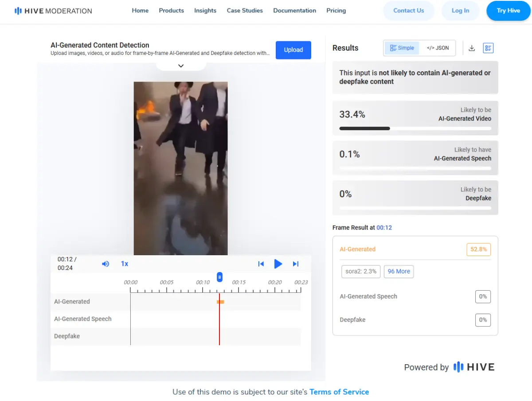
Task: Change the 1x playback speed
Action: pos(125,264)
